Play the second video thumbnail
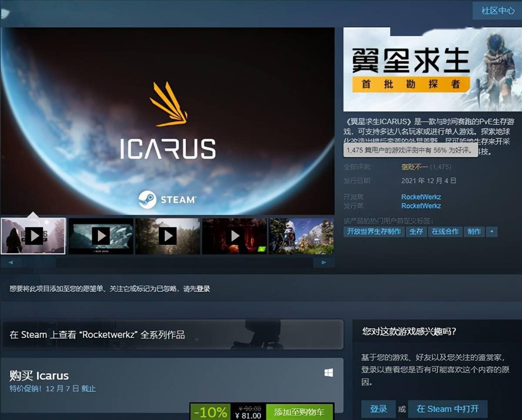522x420 pixels. 101,236
